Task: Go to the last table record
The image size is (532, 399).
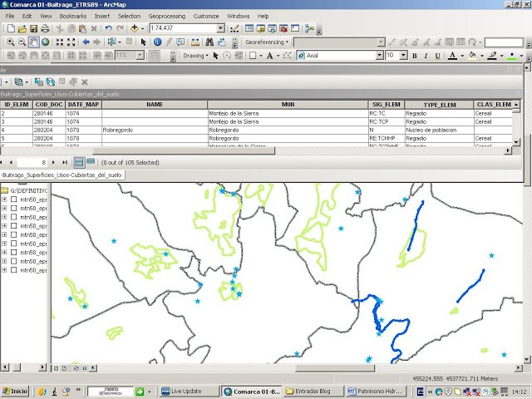Action: coord(66,162)
